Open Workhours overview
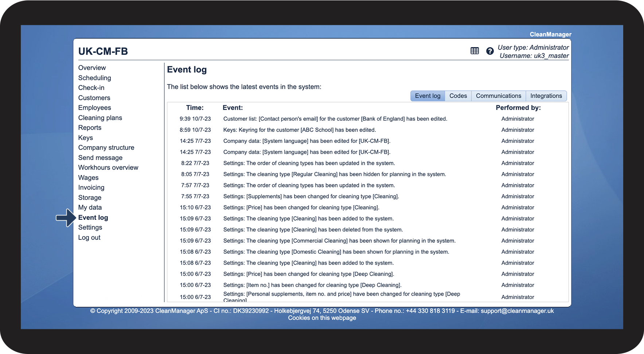Viewport: 644px width, 354px height. click(x=108, y=168)
